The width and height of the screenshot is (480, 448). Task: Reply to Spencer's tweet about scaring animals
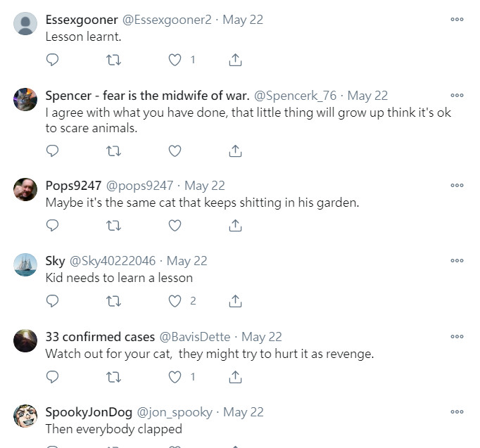[x=52, y=151]
